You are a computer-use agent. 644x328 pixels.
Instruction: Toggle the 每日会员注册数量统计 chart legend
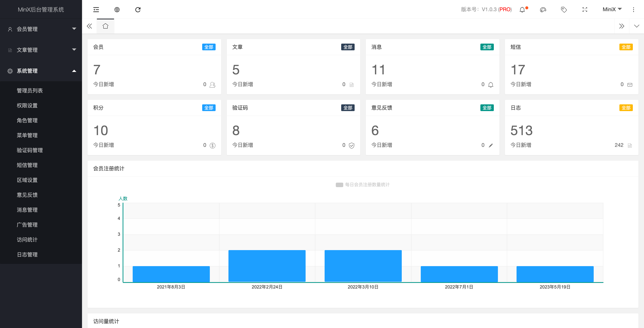tap(362, 184)
